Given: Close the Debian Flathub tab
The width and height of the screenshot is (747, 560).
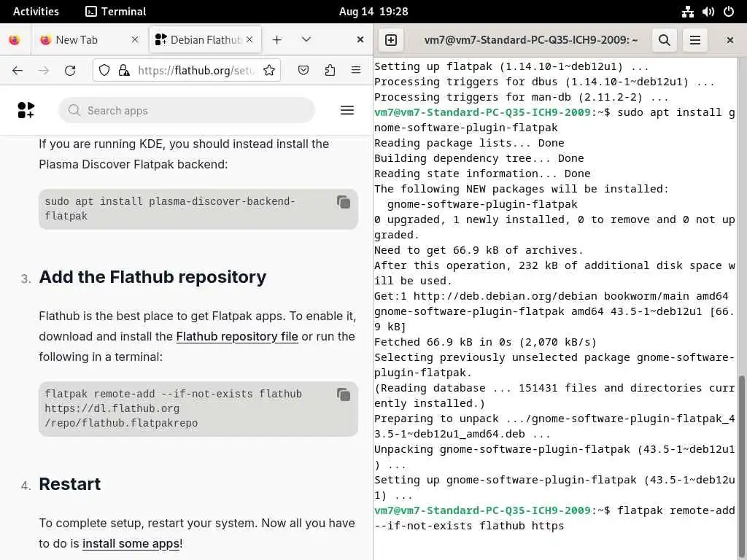Looking at the screenshot, I should tap(249, 39).
